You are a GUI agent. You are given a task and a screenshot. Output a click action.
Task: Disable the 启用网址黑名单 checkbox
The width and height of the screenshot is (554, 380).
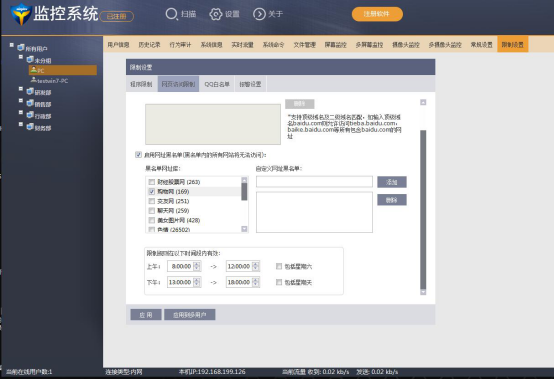[x=138, y=155]
